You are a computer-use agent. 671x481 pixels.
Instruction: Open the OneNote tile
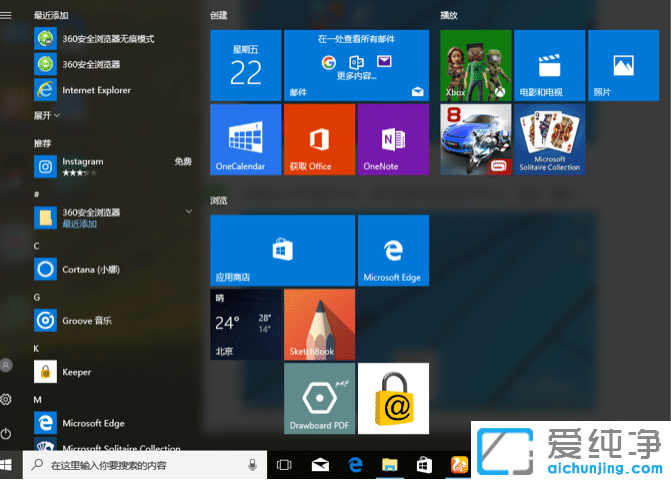coord(393,140)
